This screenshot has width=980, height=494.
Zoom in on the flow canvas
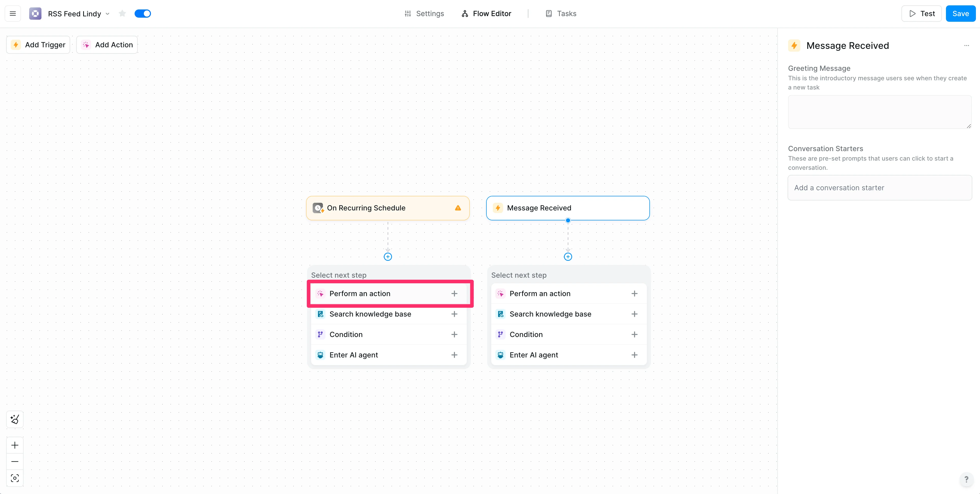15,445
